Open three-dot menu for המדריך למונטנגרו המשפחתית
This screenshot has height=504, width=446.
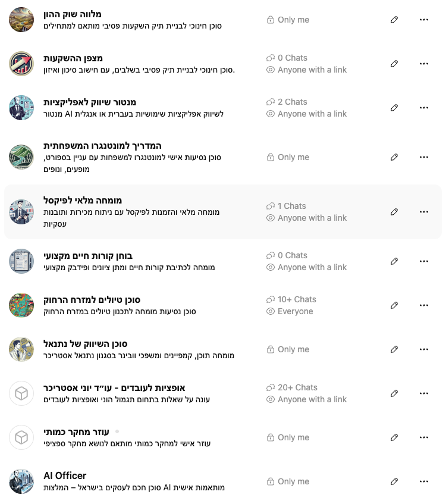click(424, 157)
